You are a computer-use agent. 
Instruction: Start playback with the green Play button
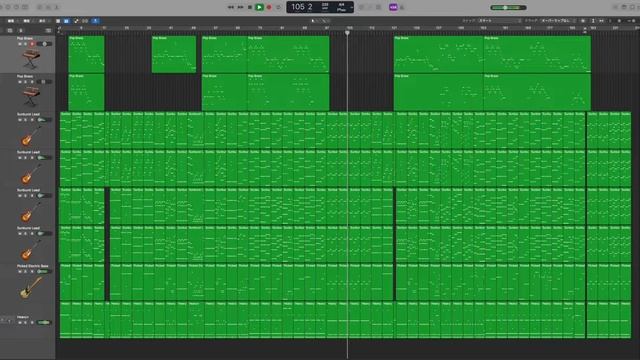pyautogui.click(x=259, y=7)
